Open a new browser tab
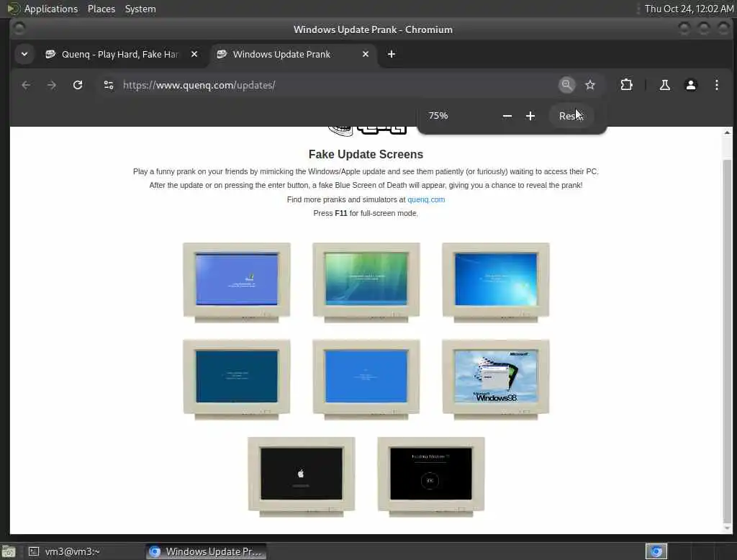The image size is (737, 560). tap(391, 54)
